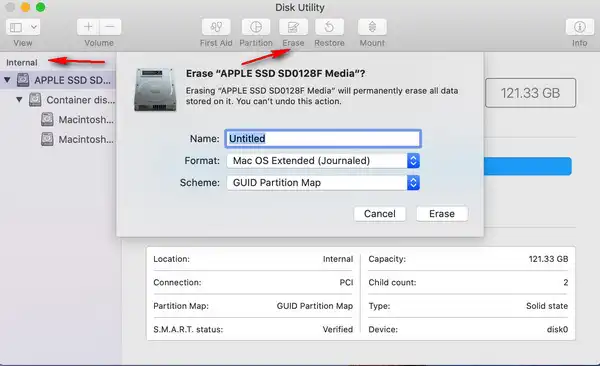This screenshot has height=366, width=600.
Task: Cancel the erase dialog
Action: click(380, 214)
